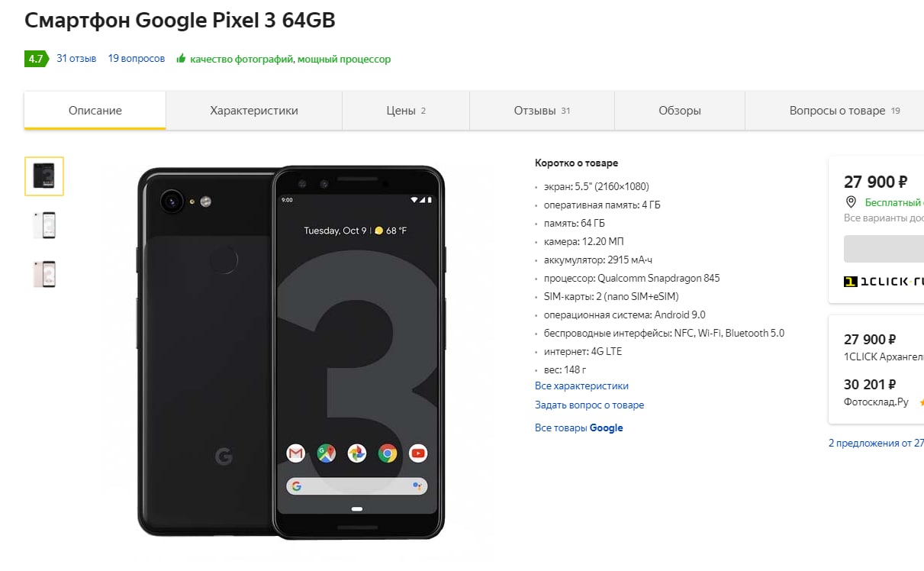Click the location pin icon near delivery
Viewport: 924px width, 571px height.
tap(851, 202)
